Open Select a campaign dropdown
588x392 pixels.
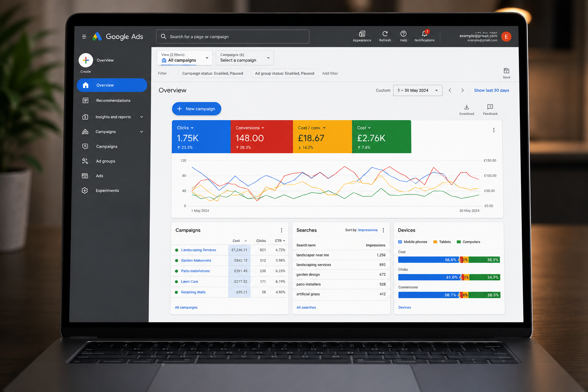[245, 58]
